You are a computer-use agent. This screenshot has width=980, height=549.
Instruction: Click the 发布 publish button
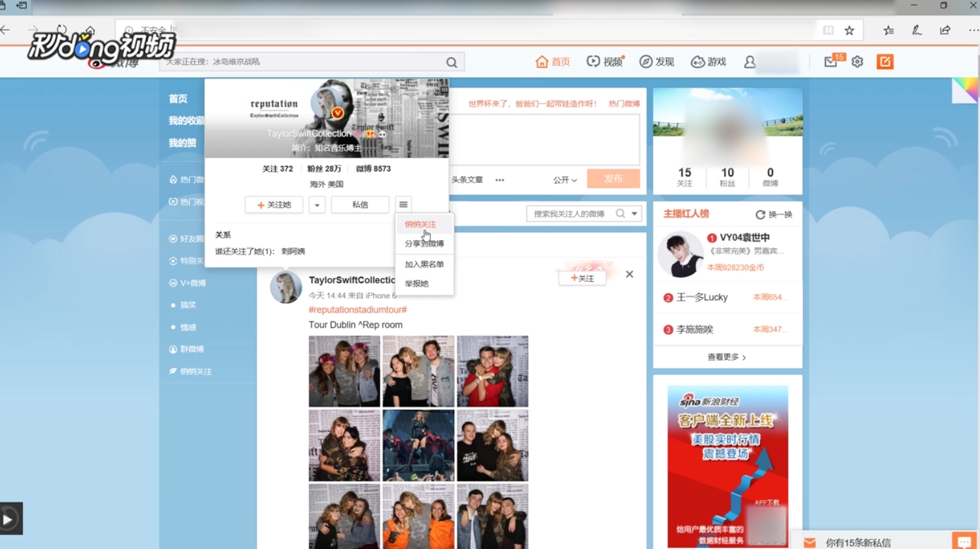pos(613,179)
